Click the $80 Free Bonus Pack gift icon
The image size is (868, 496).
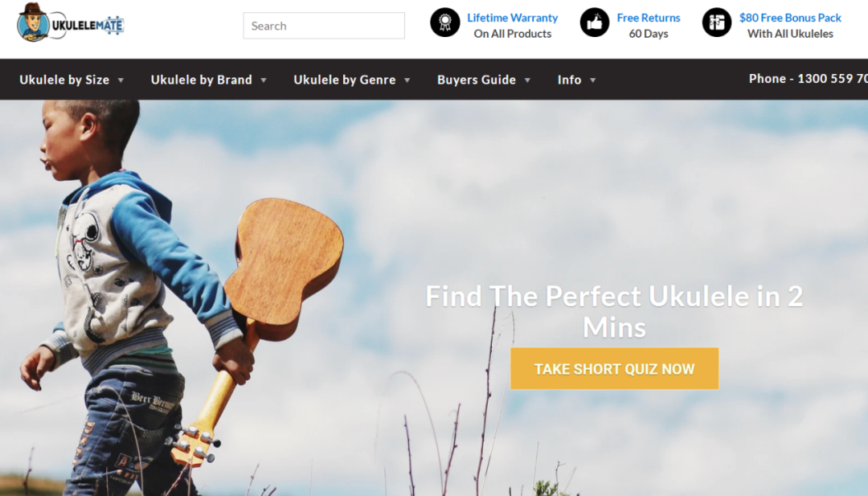pyautogui.click(x=717, y=23)
